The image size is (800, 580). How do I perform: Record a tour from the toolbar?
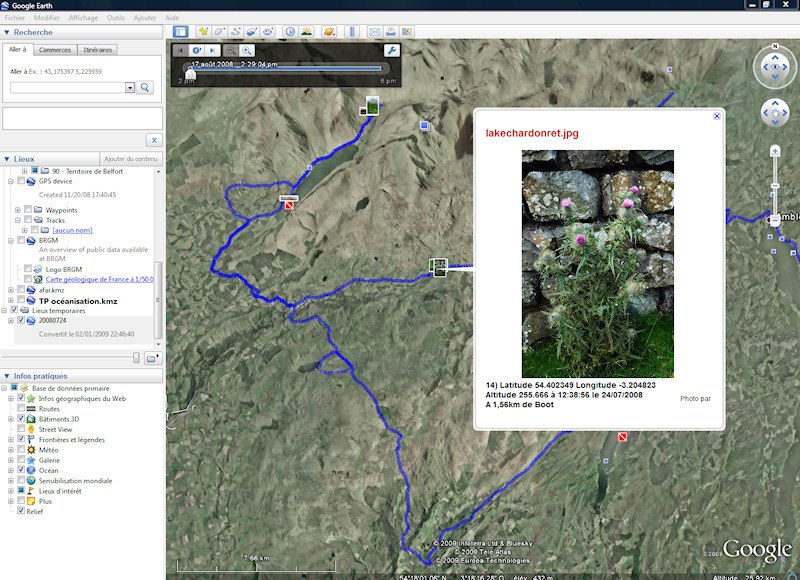tap(268, 32)
